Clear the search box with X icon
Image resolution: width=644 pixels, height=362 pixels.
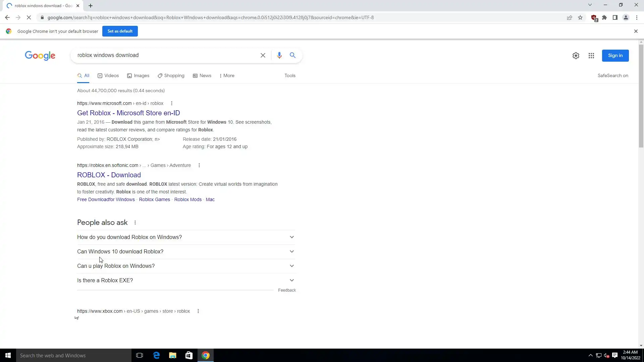point(263,55)
